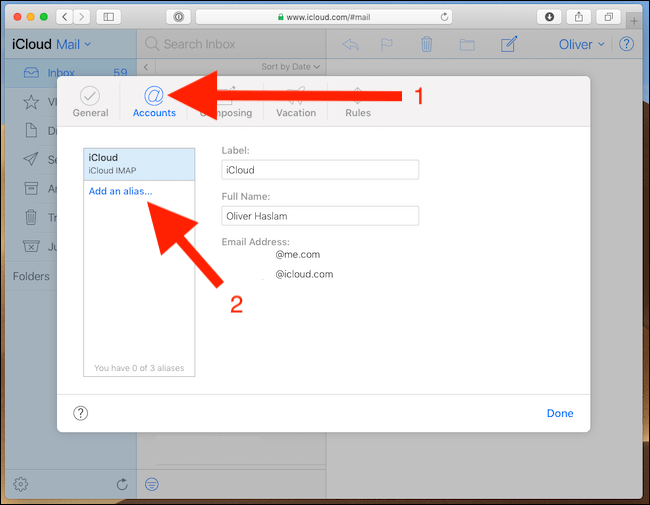This screenshot has width=650, height=505.
Task: Expand the Oliver account menu
Action: tap(580, 44)
